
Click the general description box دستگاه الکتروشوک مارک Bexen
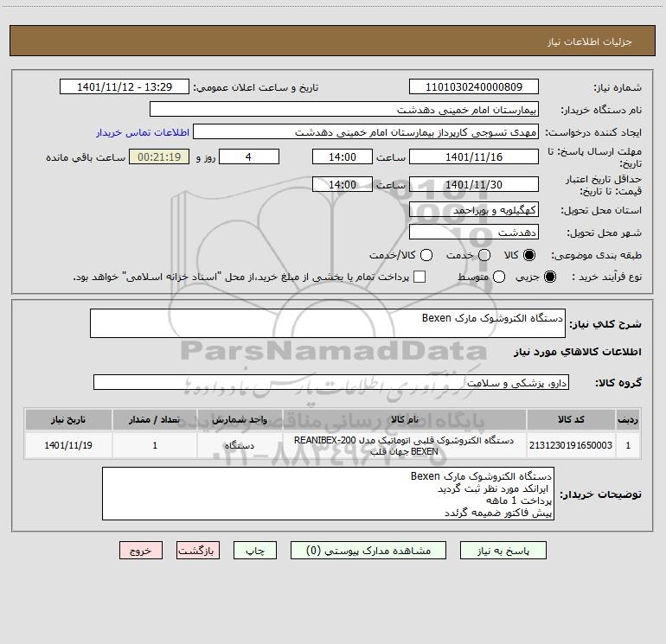328,323
